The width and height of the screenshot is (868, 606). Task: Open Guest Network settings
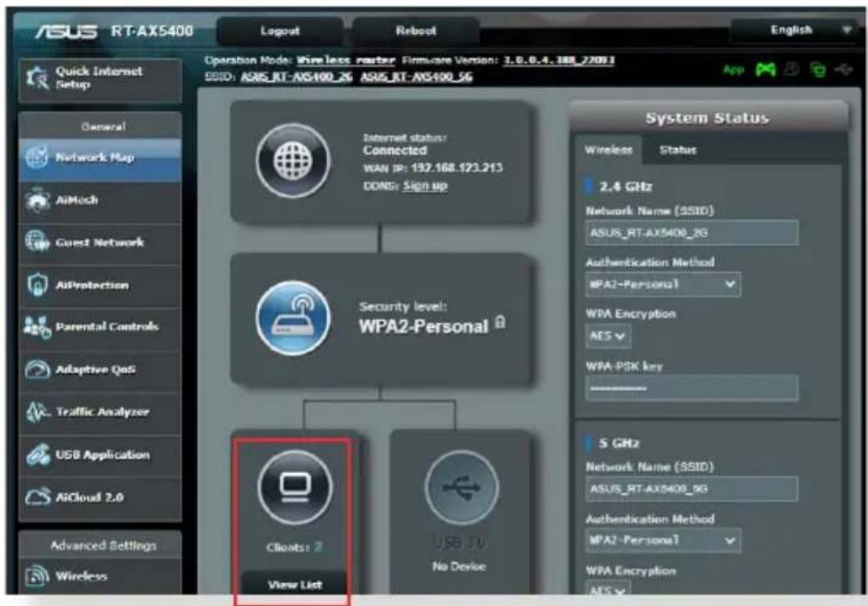click(x=99, y=243)
